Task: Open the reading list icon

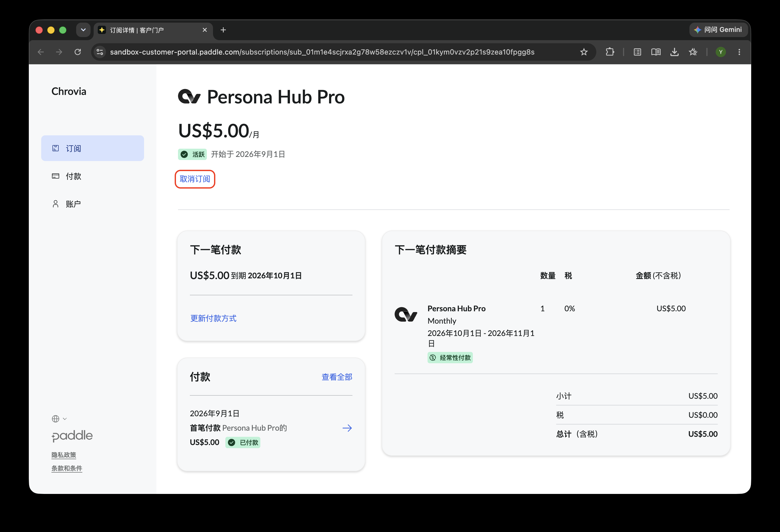Action: click(x=637, y=52)
